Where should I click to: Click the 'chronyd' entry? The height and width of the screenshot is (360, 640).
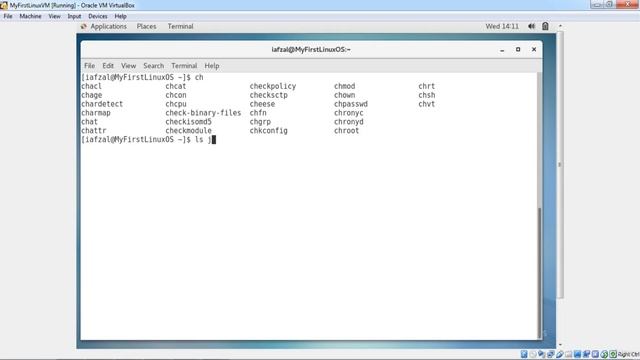pos(349,122)
